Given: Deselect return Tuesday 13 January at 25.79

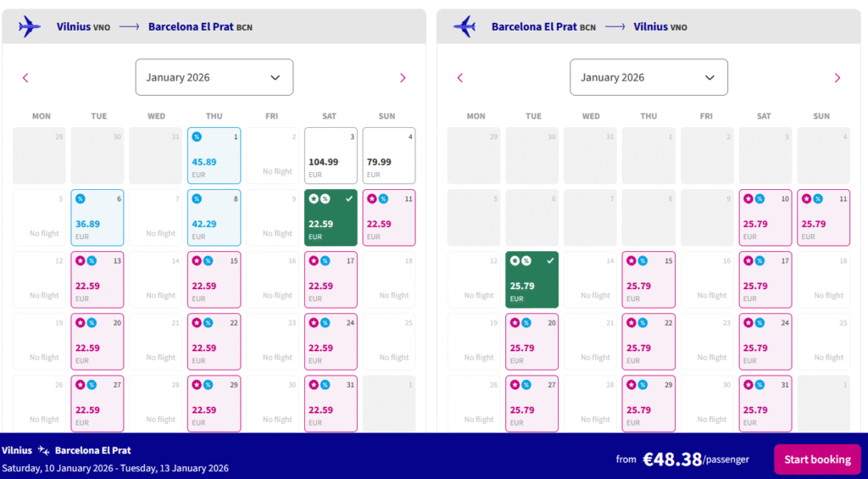Looking at the screenshot, I should tap(531, 280).
